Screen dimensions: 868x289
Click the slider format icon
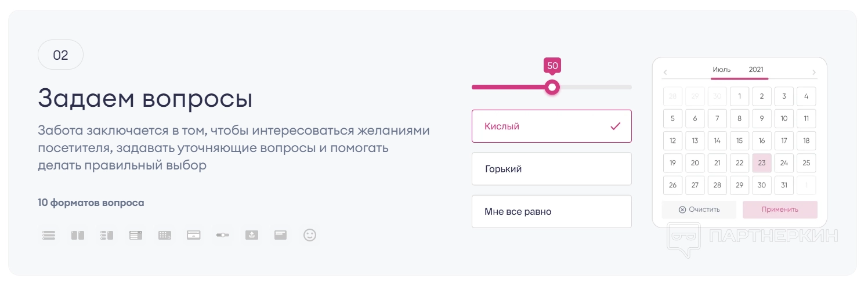[223, 235]
